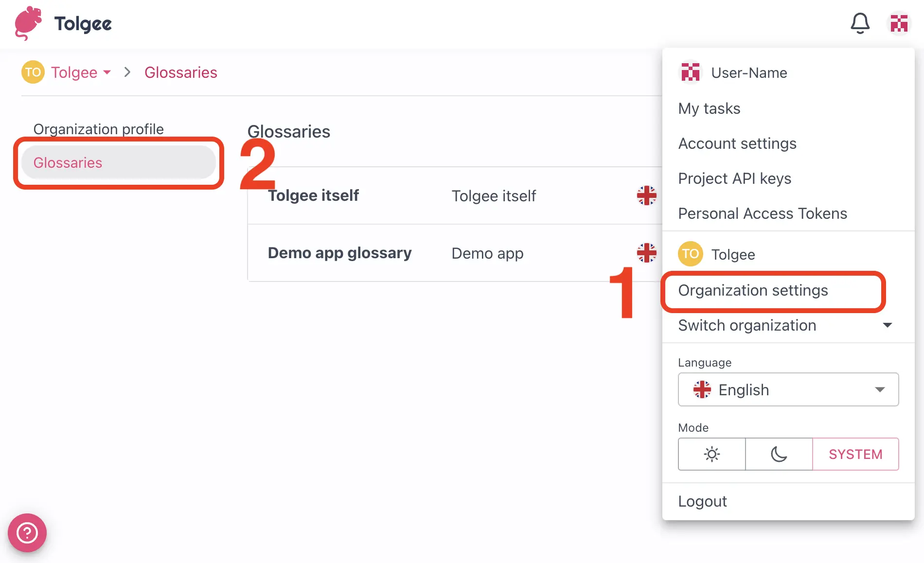
Task: Click the Tolgee mouse logo
Action: (28, 23)
